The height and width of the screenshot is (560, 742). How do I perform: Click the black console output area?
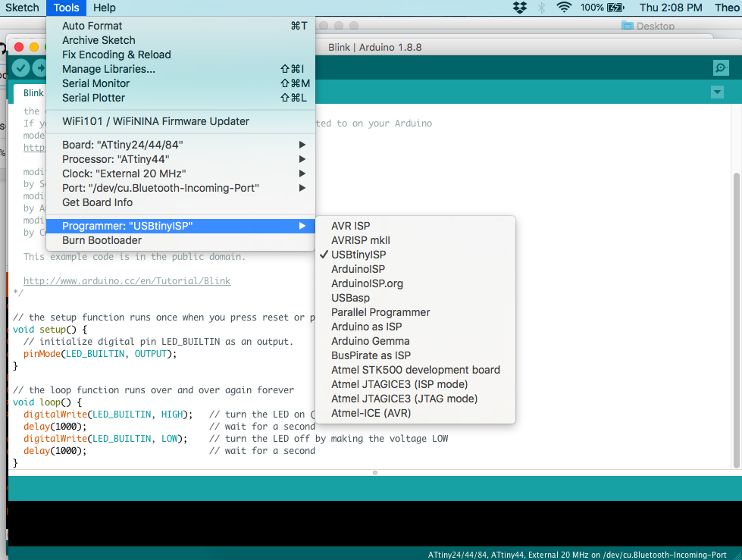pos(374,523)
